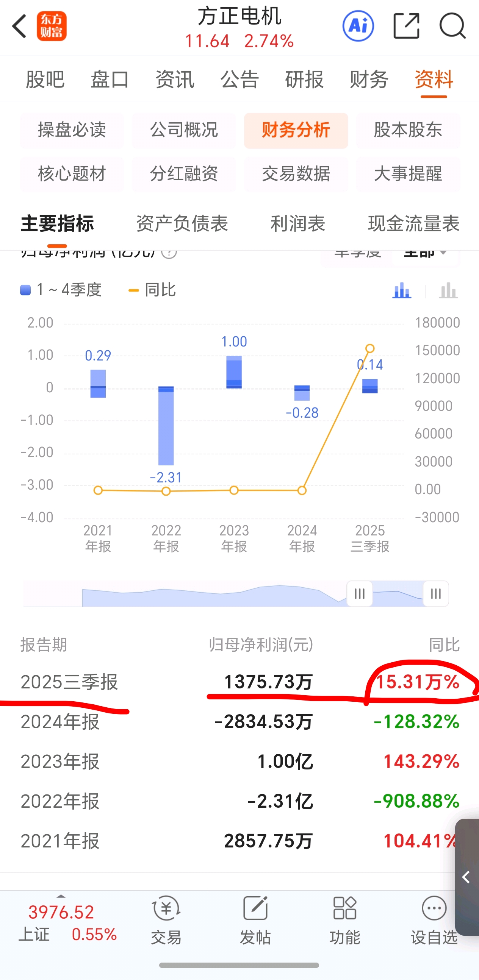The width and height of the screenshot is (479, 980).
Task: Tap the 上证 3976.52 index ticker
Action: [68, 923]
